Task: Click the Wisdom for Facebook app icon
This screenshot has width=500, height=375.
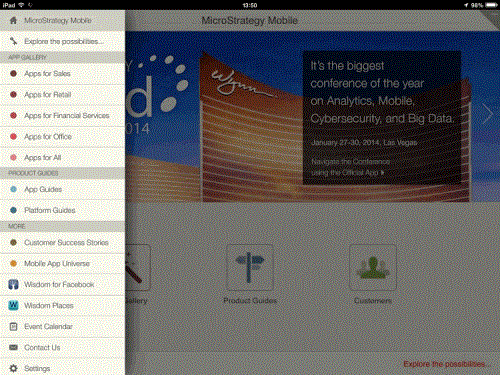Action: 13,284
